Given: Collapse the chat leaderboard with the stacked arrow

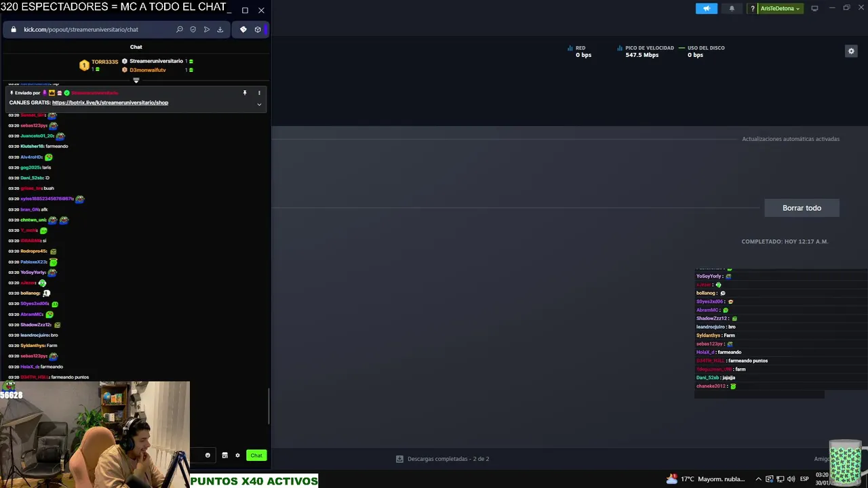Looking at the screenshot, I should 136,80.
